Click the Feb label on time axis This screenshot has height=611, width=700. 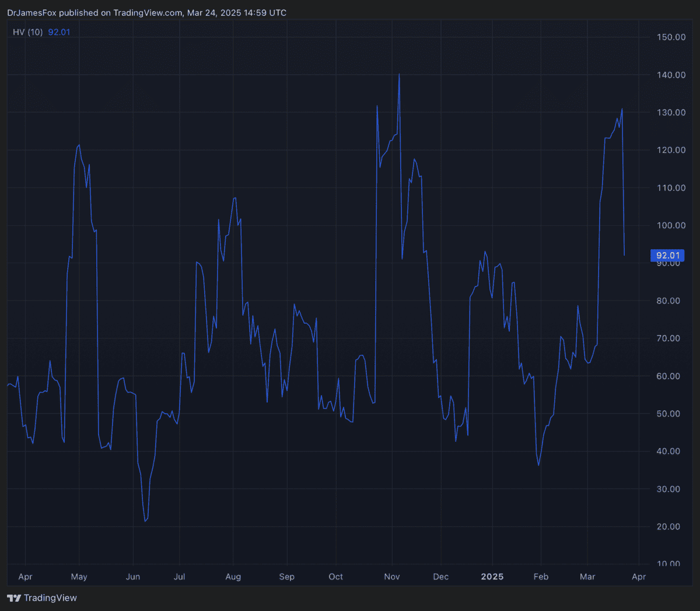pos(541,577)
